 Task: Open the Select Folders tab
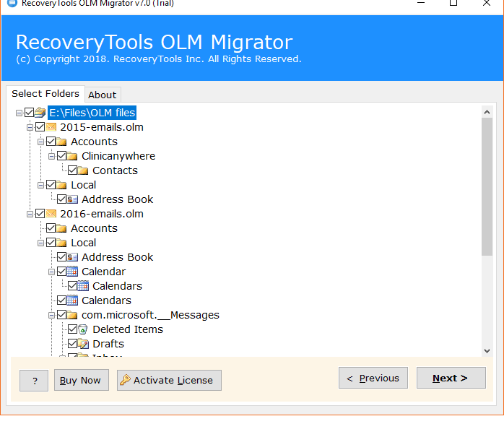coord(45,94)
